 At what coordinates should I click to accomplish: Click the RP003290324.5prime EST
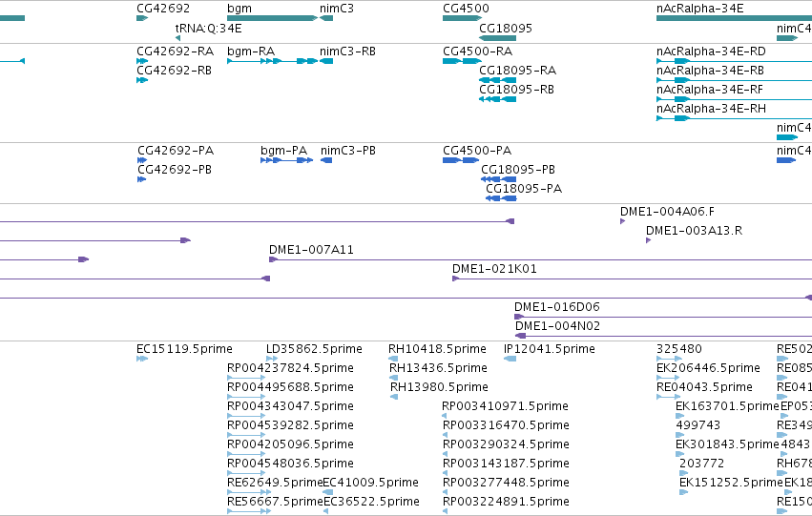pyautogui.click(x=446, y=454)
